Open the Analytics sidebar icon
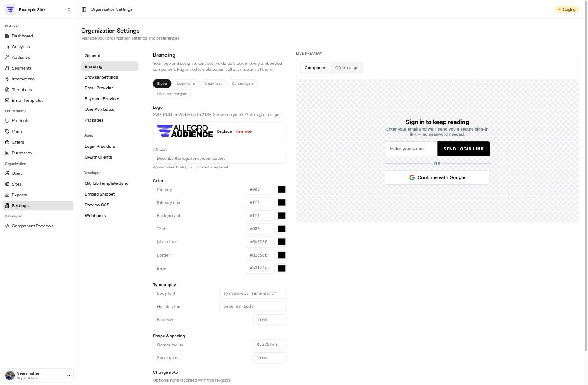Screen dimensions: 588x385 coord(7,47)
